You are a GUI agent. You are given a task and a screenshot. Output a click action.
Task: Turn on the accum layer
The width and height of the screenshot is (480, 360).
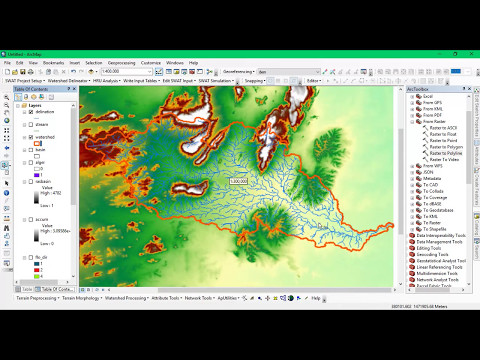pyautogui.click(x=31, y=220)
